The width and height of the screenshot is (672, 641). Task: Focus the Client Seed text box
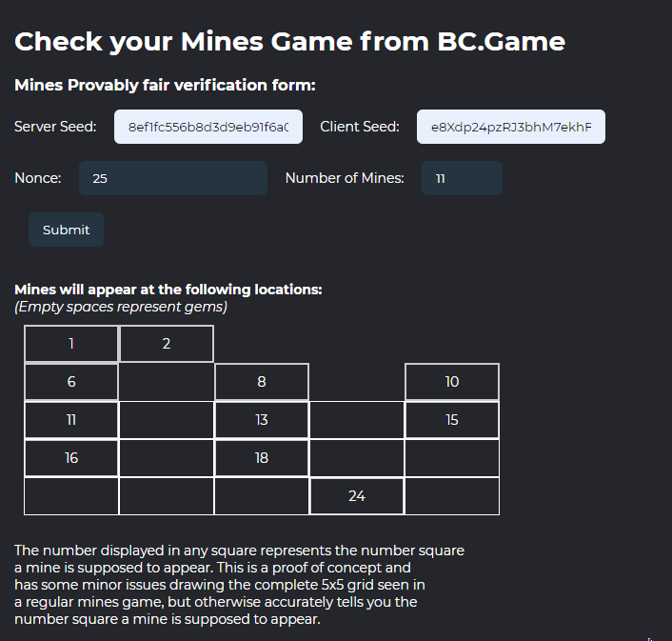[x=510, y=127]
